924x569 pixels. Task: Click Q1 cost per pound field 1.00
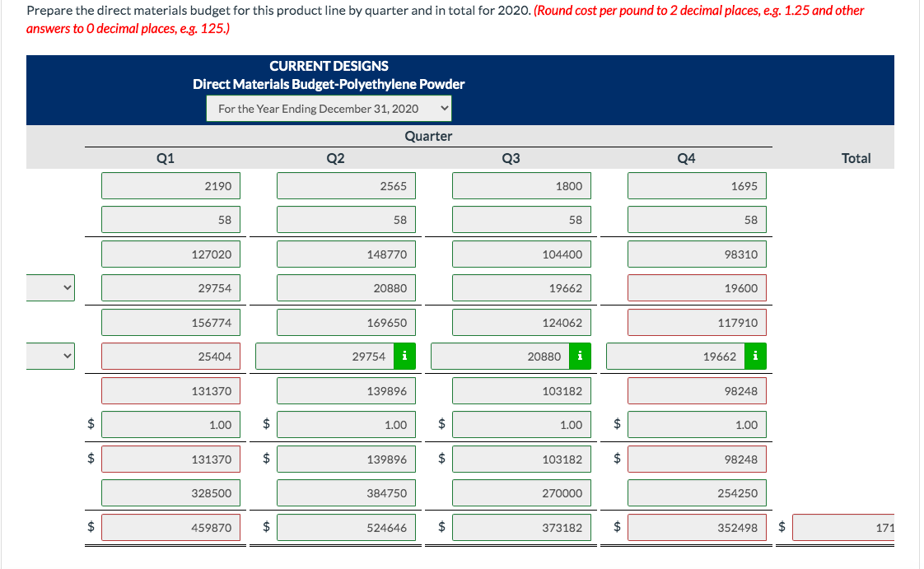coord(171,425)
